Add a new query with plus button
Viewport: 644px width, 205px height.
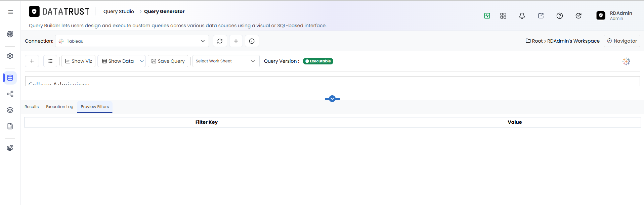click(x=32, y=61)
